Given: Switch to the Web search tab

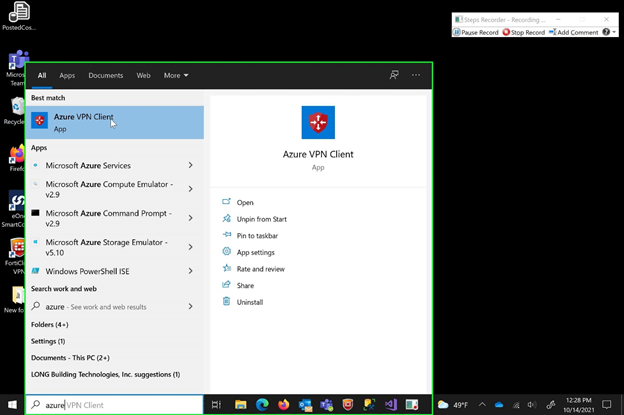Looking at the screenshot, I should 143,75.
